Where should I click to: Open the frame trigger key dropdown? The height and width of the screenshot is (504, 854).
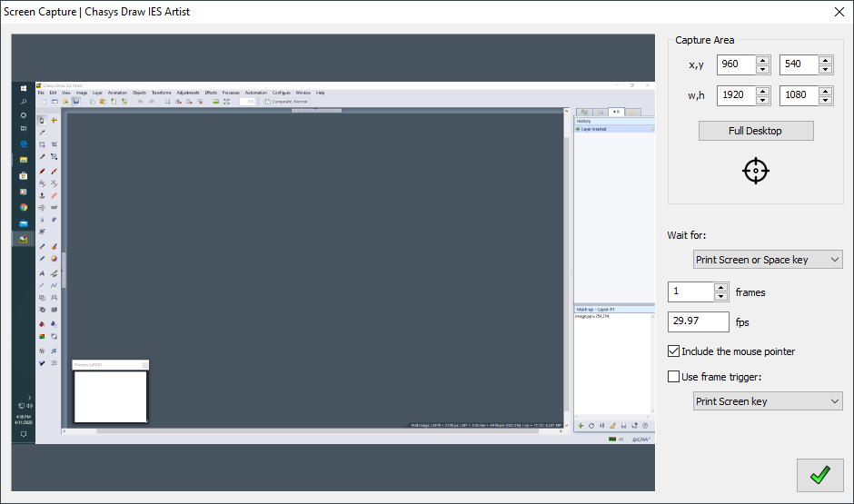[x=767, y=401]
